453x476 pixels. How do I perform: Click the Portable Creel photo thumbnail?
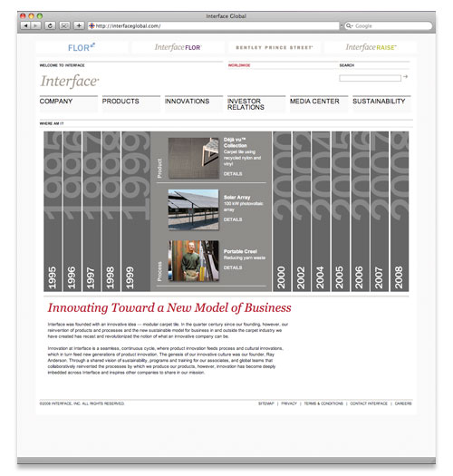[x=194, y=260]
